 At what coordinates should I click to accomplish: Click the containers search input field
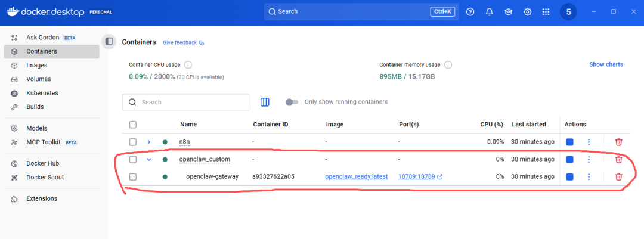tap(191, 102)
